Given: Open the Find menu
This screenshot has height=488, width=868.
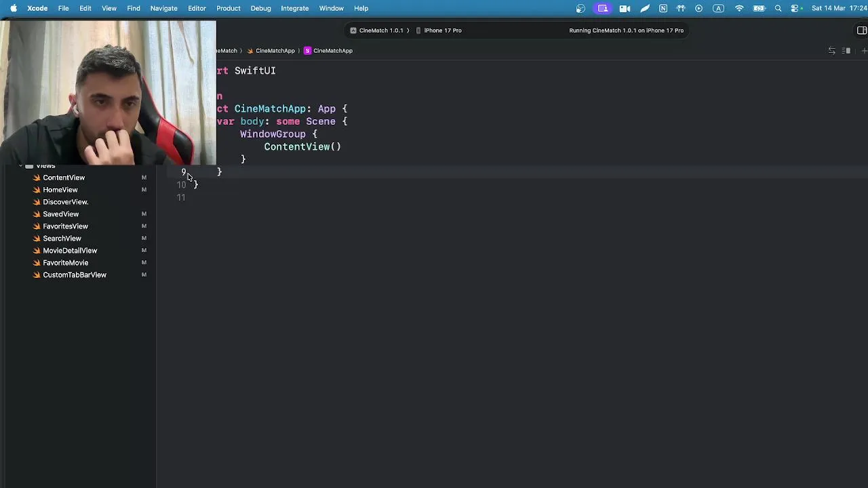Looking at the screenshot, I should [x=134, y=8].
